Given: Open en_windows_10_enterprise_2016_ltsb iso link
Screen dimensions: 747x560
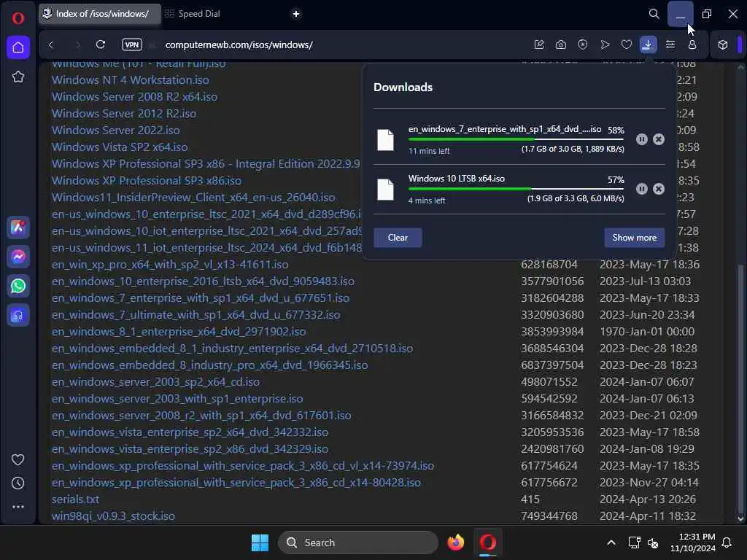Looking at the screenshot, I should [203, 281].
